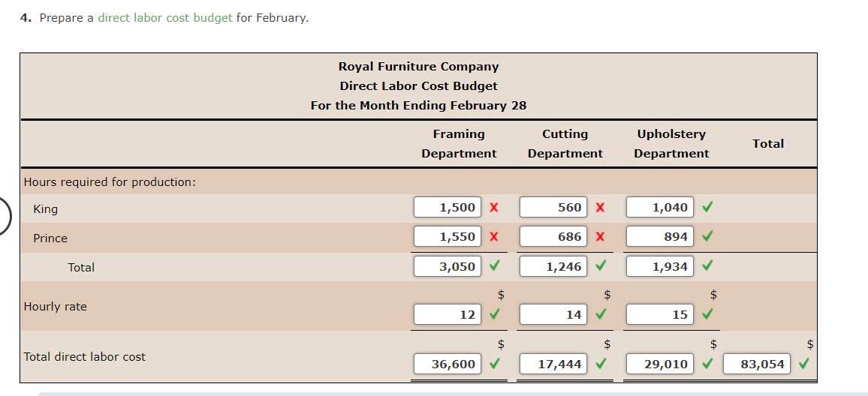Click the green check beside Framing total 3,050
868x396 pixels.
(x=494, y=265)
